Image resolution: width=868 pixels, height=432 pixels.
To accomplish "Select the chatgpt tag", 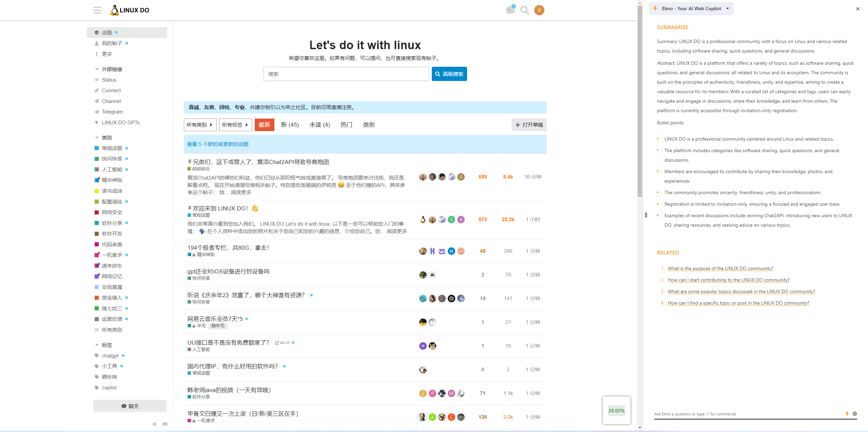I will pos(110,356).
